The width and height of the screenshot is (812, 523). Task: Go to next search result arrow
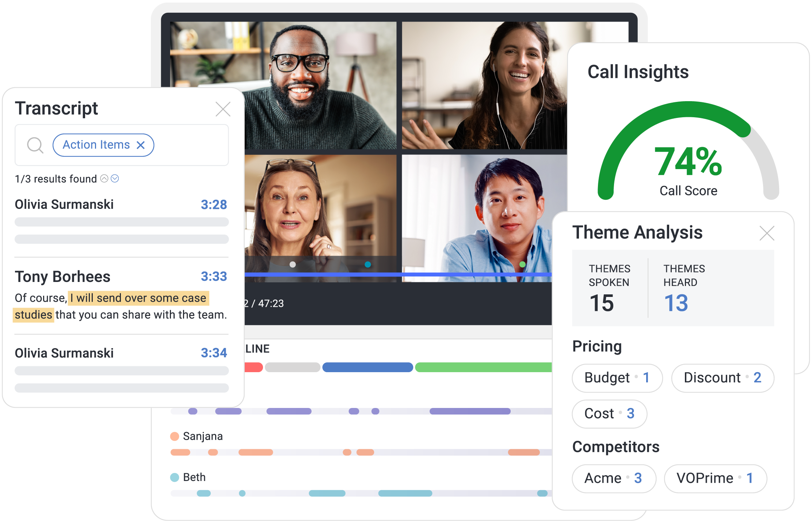tap(115, 179)
